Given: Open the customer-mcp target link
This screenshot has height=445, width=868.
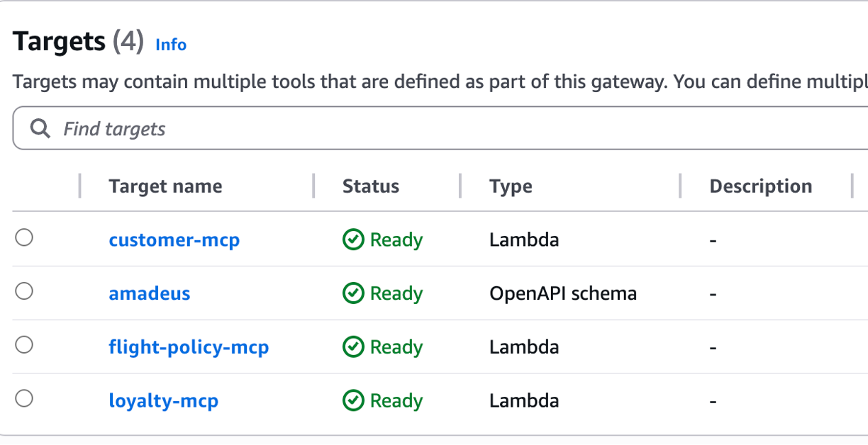Looking at the screenshot, I should coord(174,240).
